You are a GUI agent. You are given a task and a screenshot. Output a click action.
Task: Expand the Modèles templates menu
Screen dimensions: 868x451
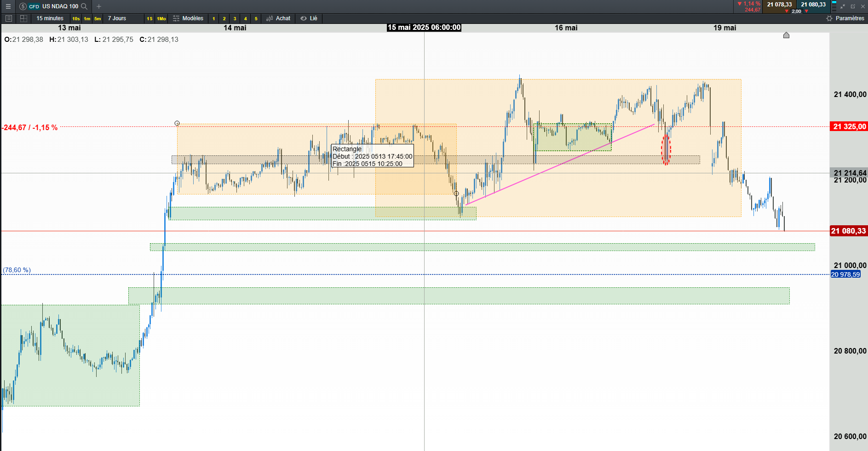188,18
